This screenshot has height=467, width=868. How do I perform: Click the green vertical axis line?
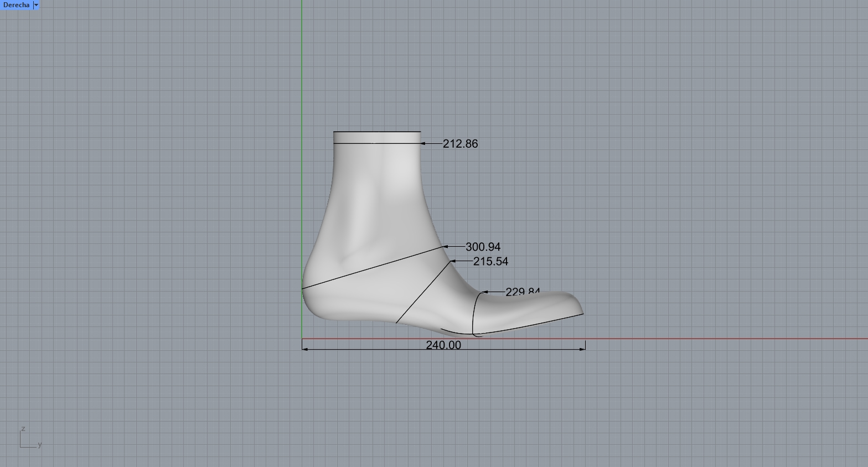[302, 83]
